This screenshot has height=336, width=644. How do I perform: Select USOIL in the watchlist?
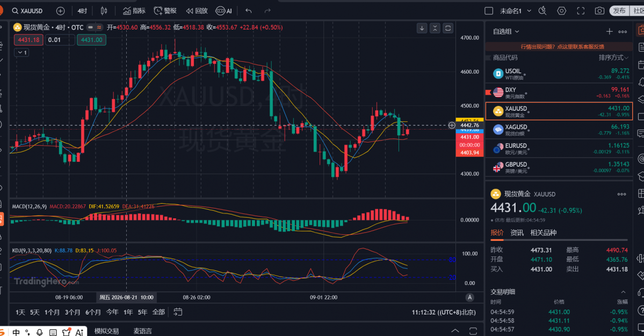(559, 74)
